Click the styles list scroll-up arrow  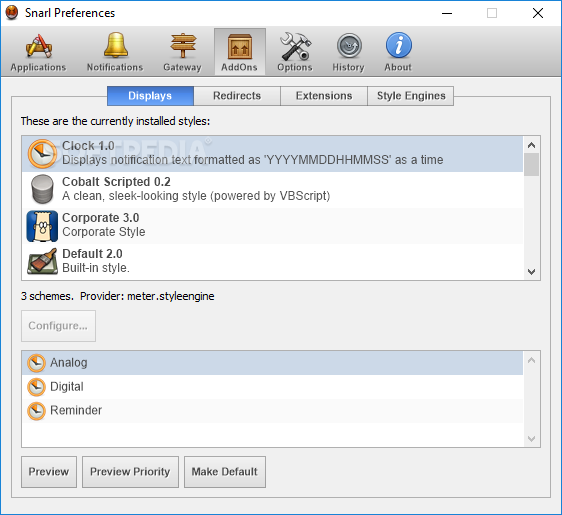point(532,145)
